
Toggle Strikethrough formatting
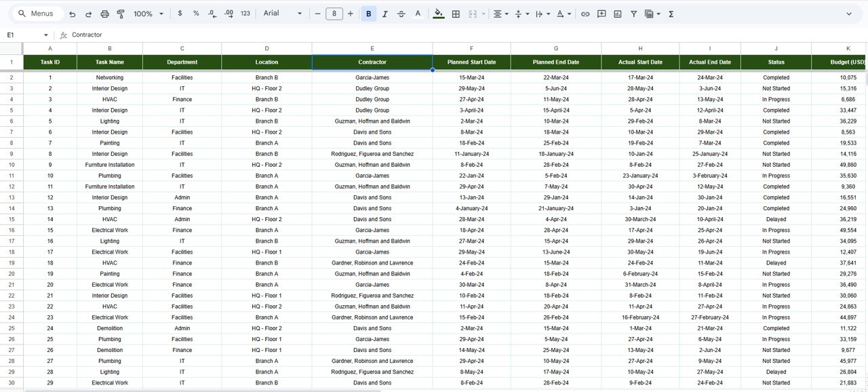(401, 14)
